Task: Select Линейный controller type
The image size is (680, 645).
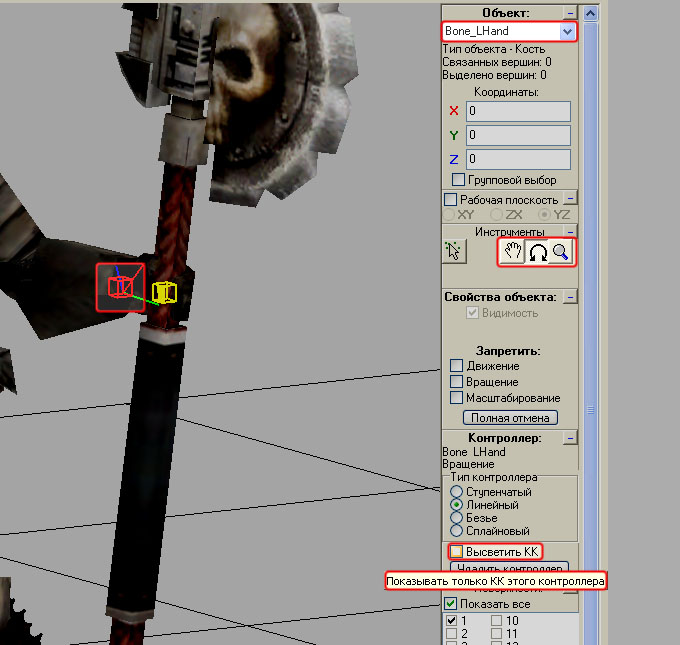Action: pyautogui.click(x=456, y=504)
